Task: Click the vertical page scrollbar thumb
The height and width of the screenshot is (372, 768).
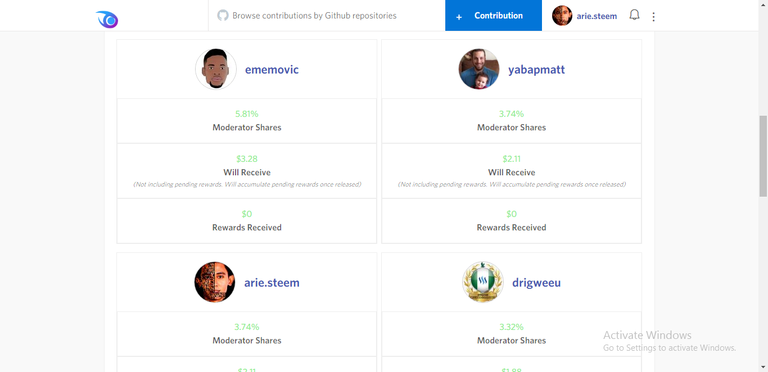Action: point(763,156)
